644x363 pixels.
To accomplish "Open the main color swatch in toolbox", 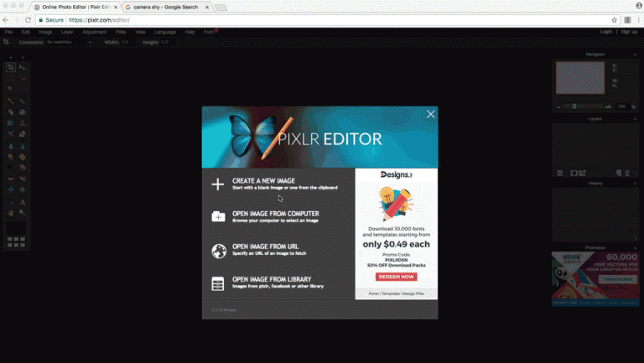I will tap(16, 228).
